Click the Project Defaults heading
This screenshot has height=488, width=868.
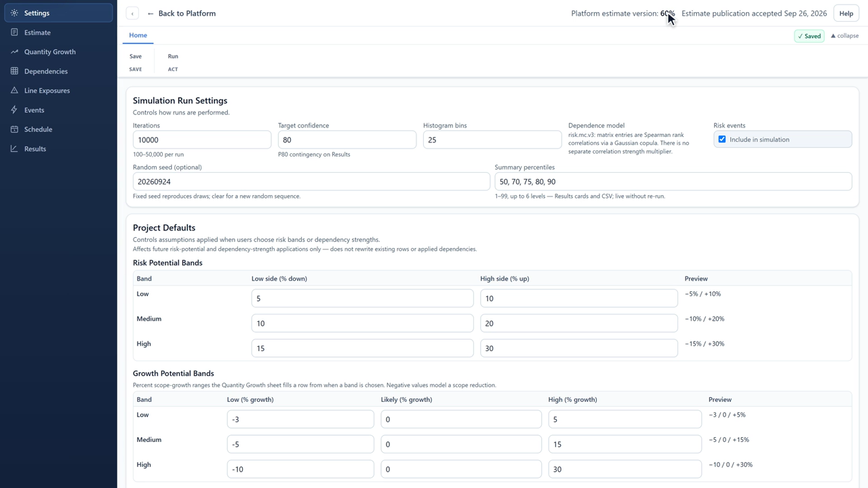(164, 228)
